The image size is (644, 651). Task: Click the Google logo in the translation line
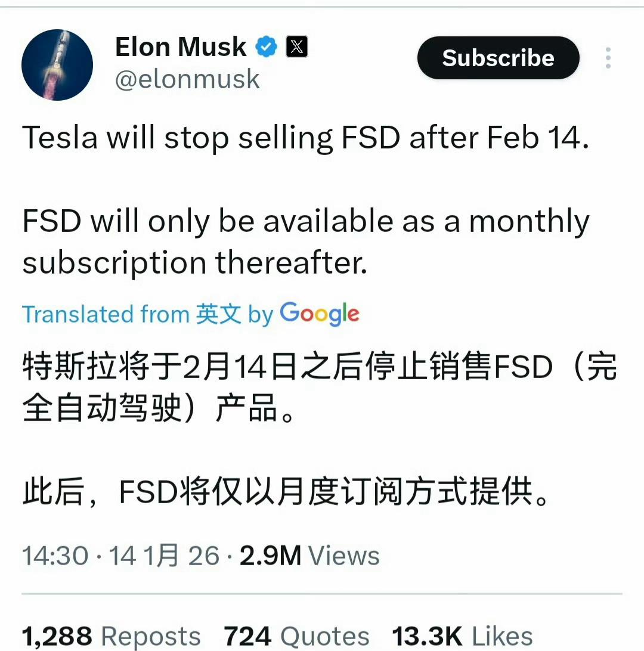click(320, 314)
